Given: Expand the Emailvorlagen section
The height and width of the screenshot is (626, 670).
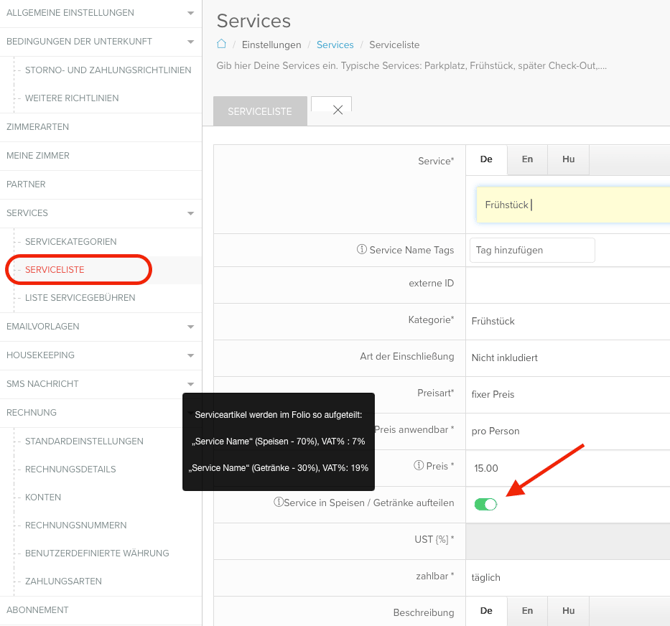Looking at the screenshot, I should click(x=191, y=327).
